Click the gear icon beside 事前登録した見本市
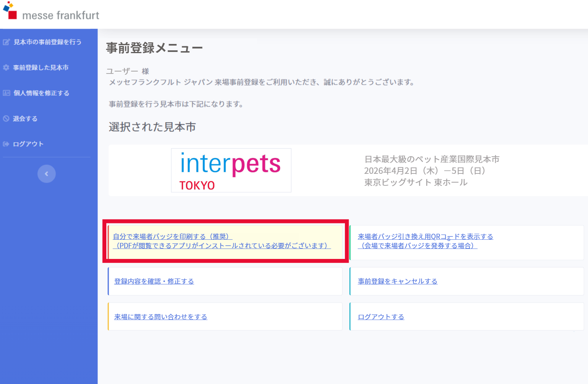The width and height of the screenshot is (588, 384). (6, 68)
